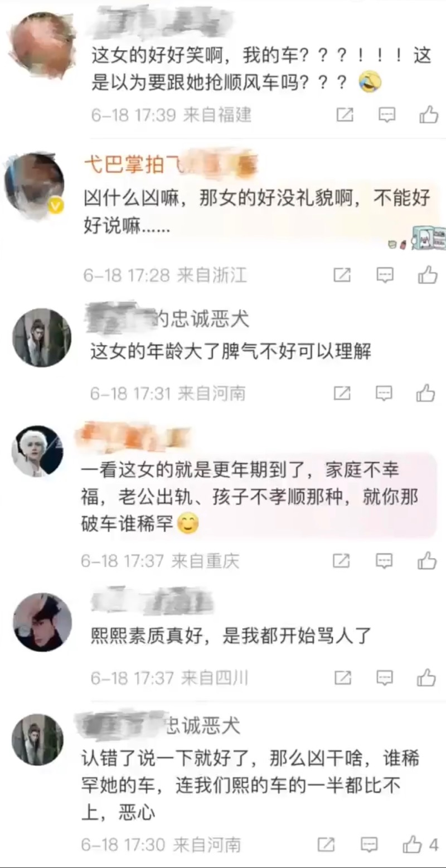Open white-haired avatar of 重庆 commenter
This screenshot has width=446, height=868.
[37, 451]
